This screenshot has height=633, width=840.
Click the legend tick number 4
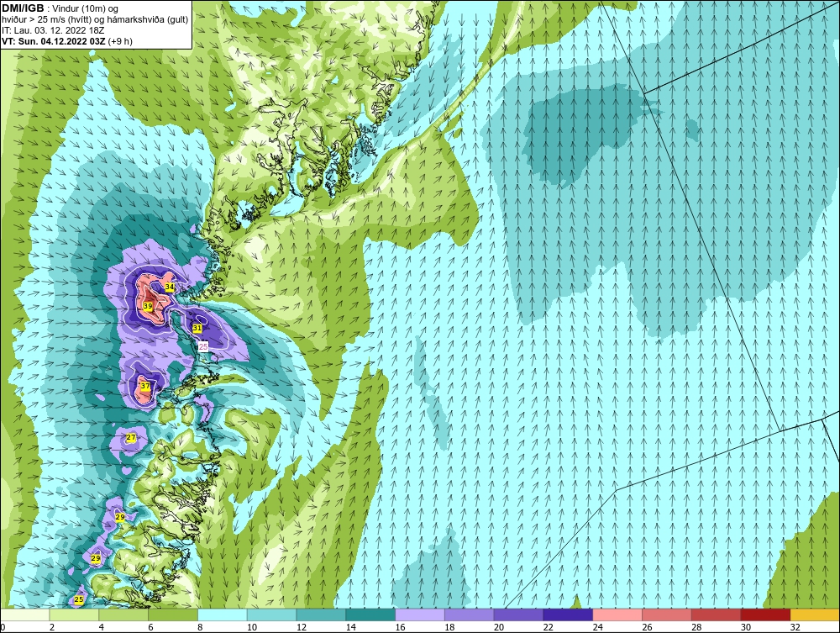click(x=102, y=627)
